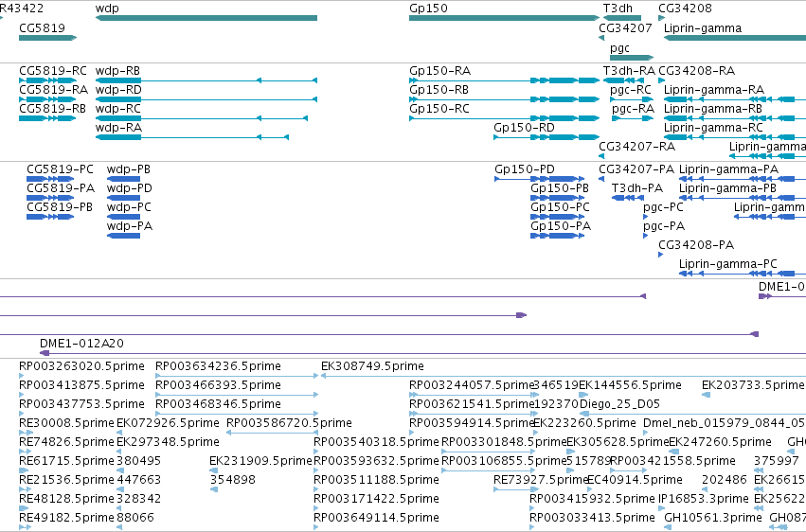Click CG34207-PA protein label

point(636,168)
